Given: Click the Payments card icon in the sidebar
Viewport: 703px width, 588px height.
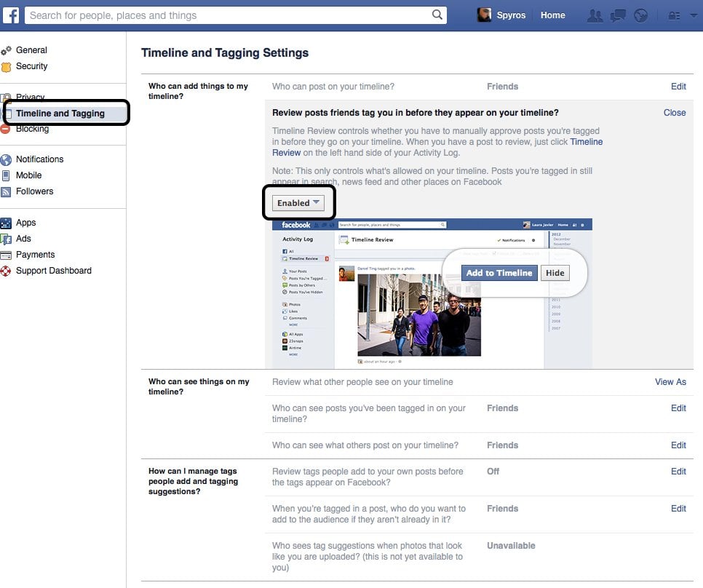Looking at the screenshot, I should coord(6,255).
